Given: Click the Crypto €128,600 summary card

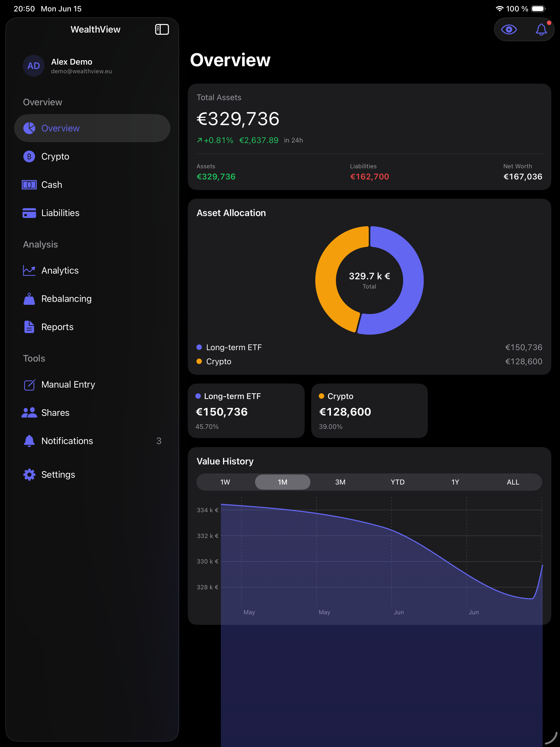Looking at the screenshot, I should [x=369, y=411].
